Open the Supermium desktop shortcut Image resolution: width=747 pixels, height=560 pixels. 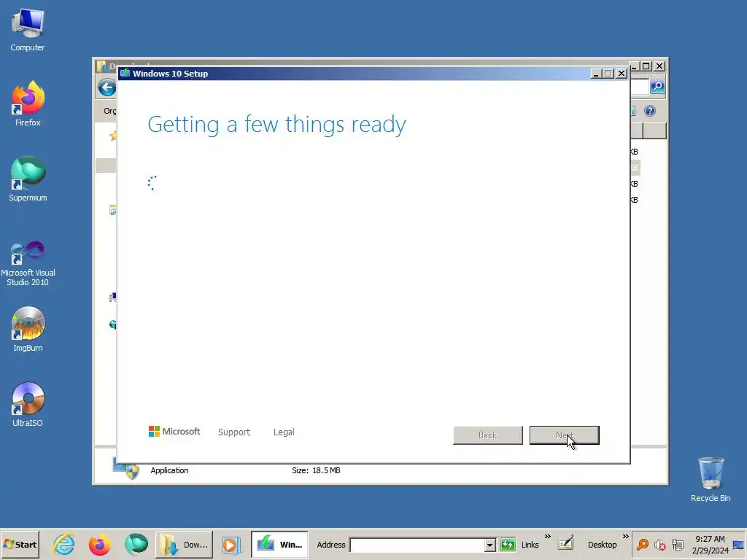(28, 179)
